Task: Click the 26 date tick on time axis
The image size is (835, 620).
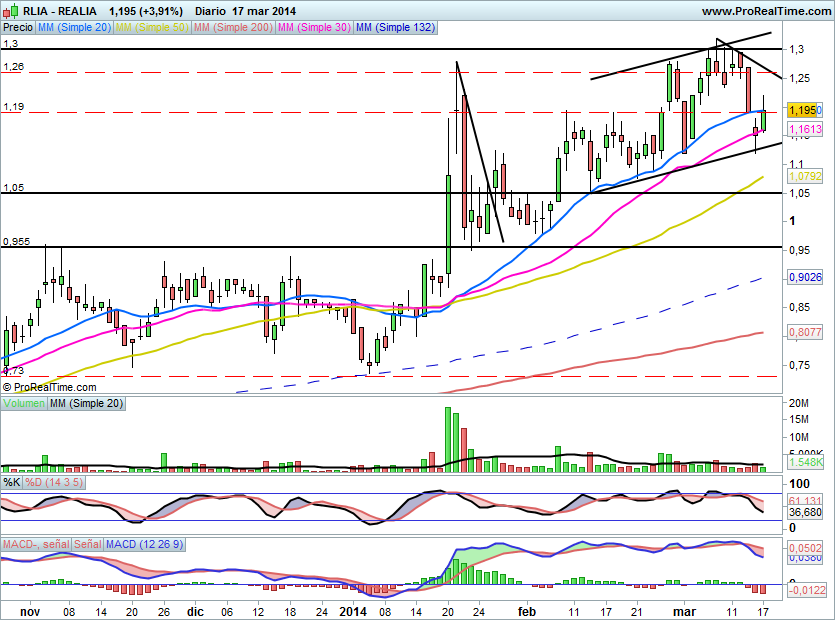Action: pos(164,611)
